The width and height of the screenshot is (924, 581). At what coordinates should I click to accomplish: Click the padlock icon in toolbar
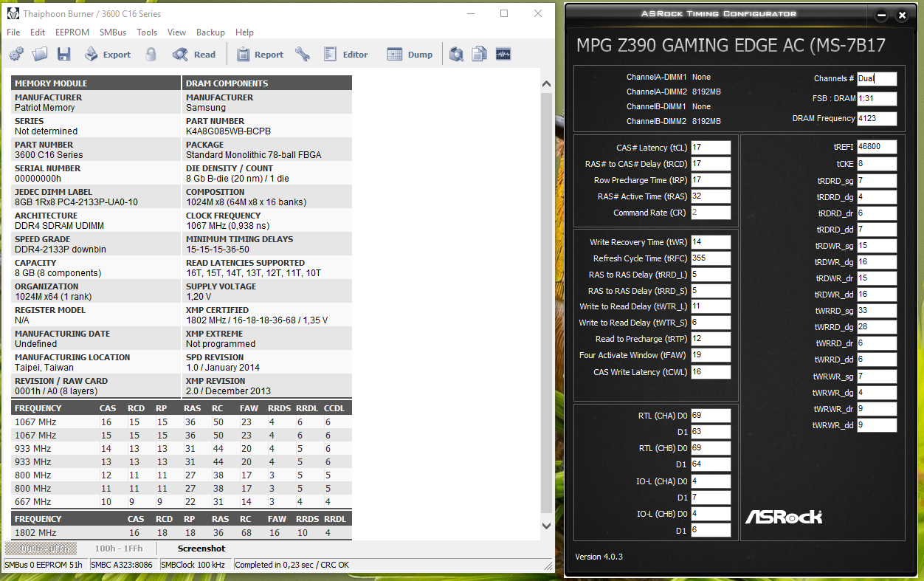click(151, 54)
